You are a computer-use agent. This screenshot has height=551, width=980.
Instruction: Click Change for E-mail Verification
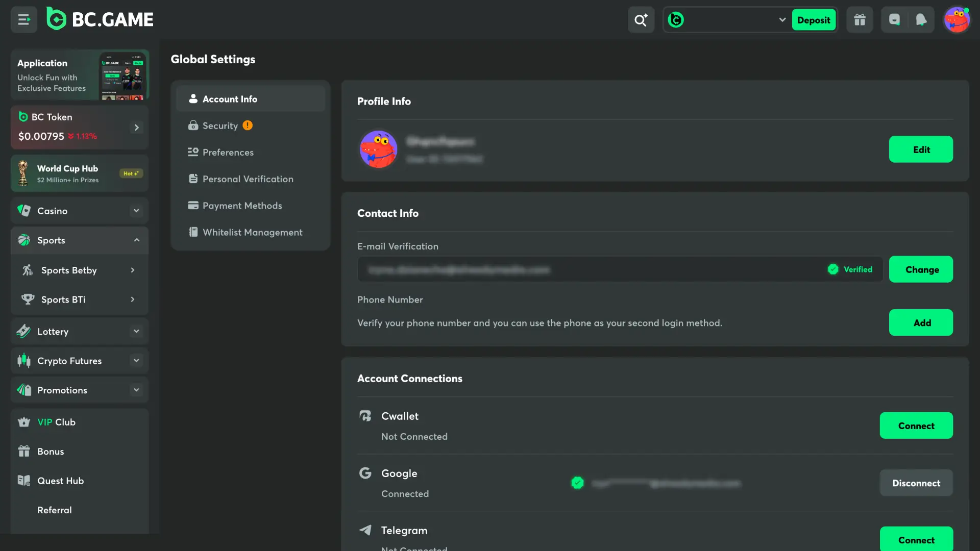click(x=921, y=269)
